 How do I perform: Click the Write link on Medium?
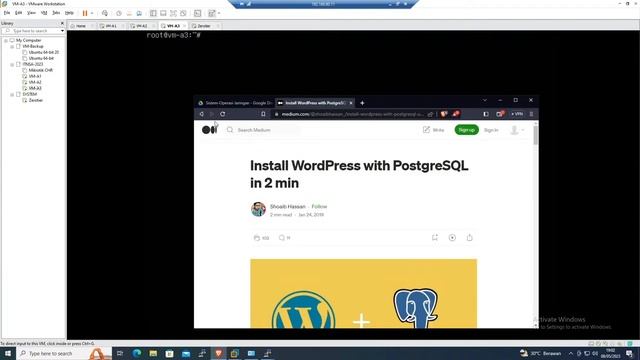click(x=433, y=130)
